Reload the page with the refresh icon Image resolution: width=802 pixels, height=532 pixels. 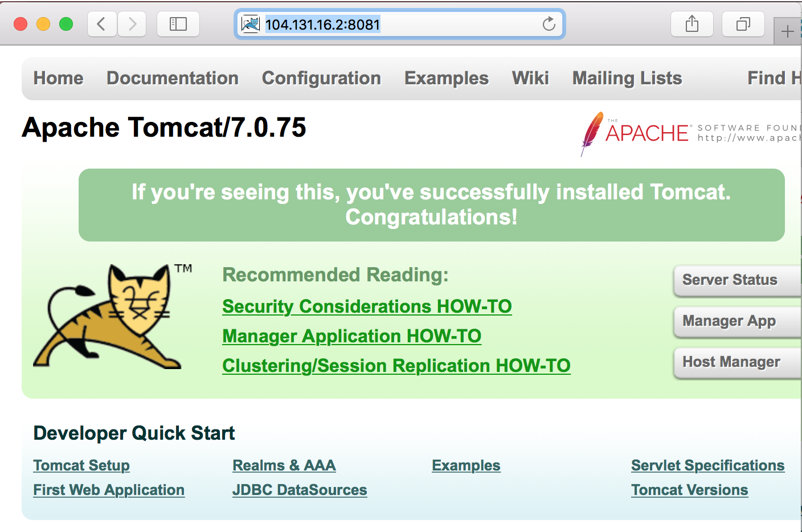point(549,24)
